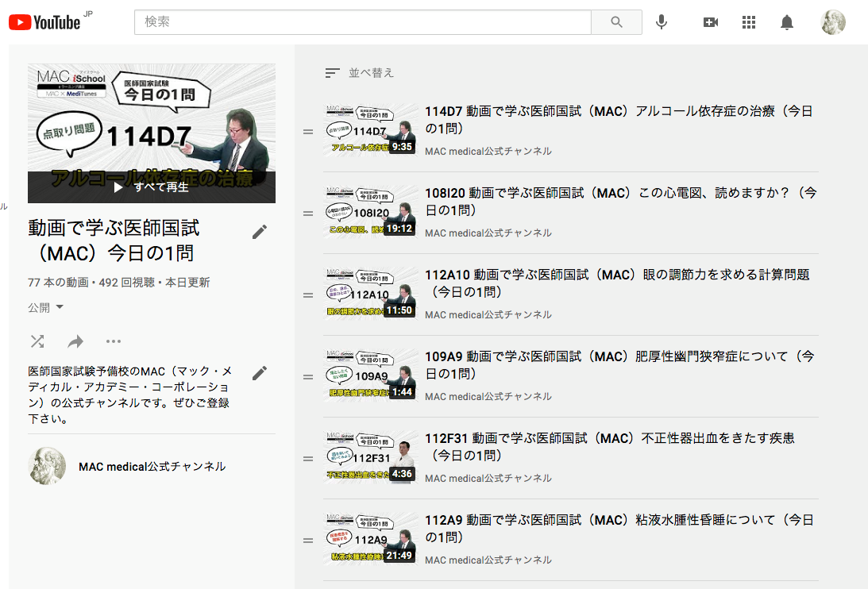868x589 pixels.
Task: Open the create video camera icon
Action: click(710, 22)
